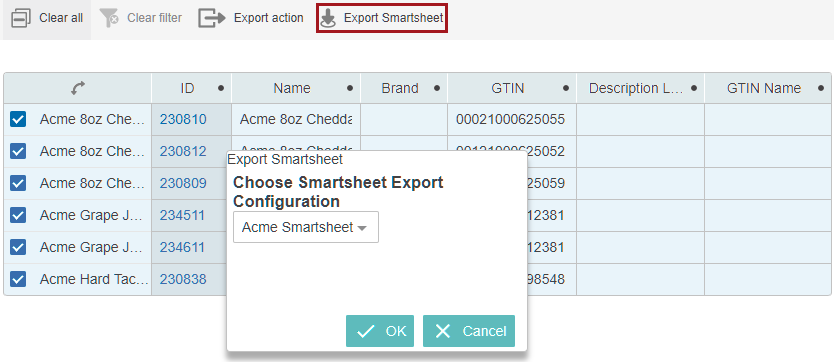The width and height of the screenshot is (834, 362).
Task: Uncheck the Acme Hard Taco row checkbox
Action: (18, 279)
